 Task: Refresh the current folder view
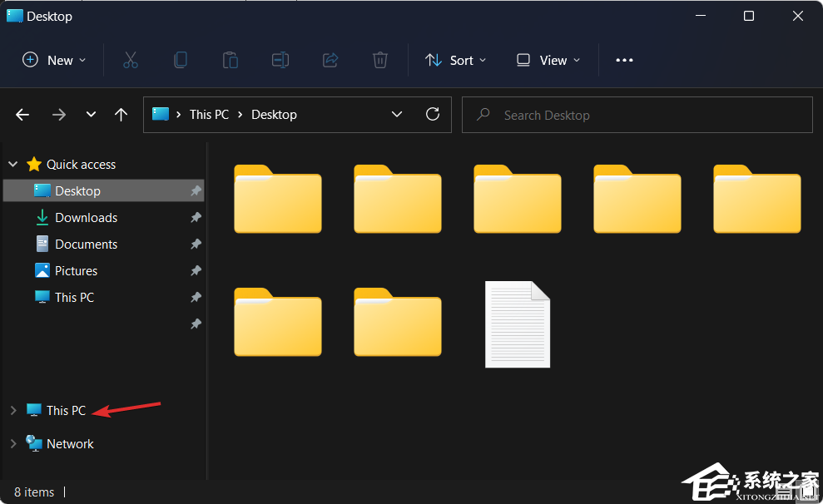pyautogui.click(x=433, y=115)
